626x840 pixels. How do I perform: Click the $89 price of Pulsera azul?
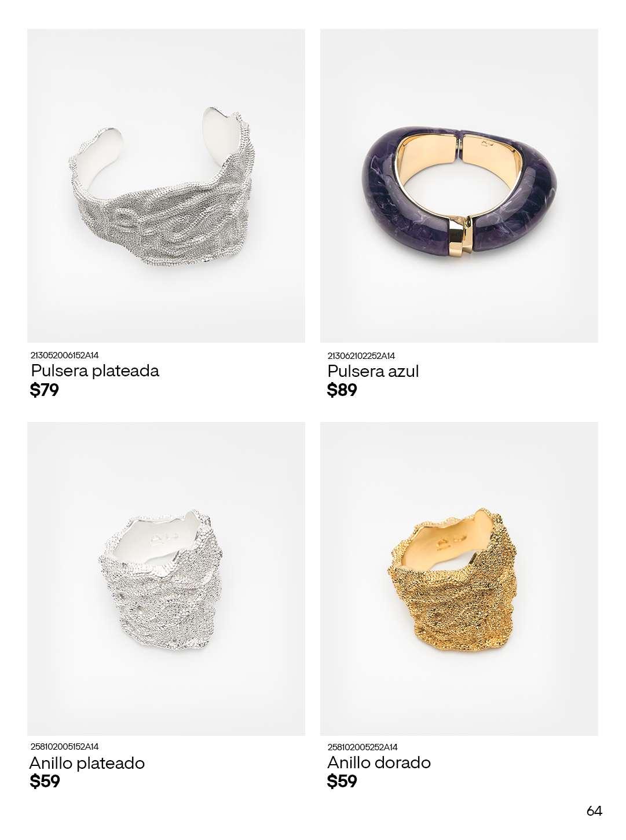342,390
